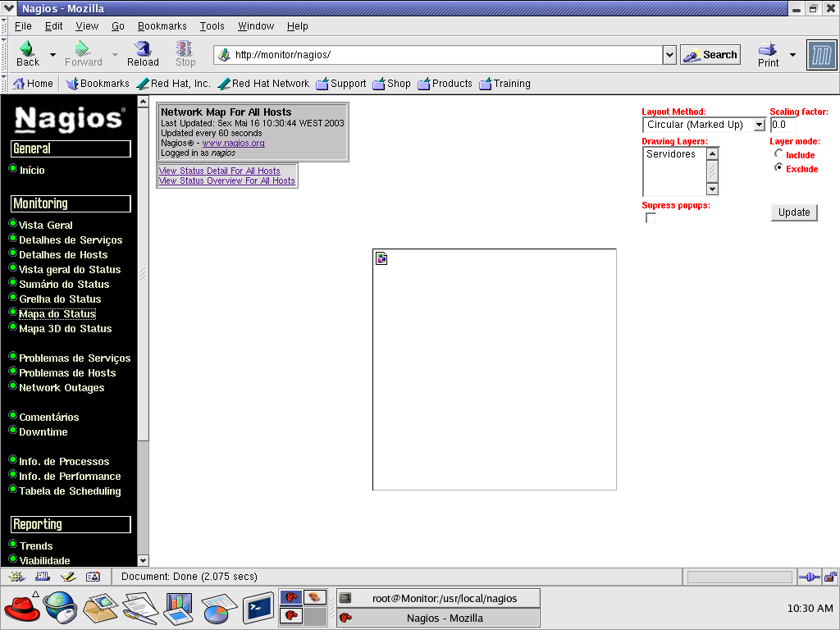Open the Layout Method dropdown

click(704, 125)
